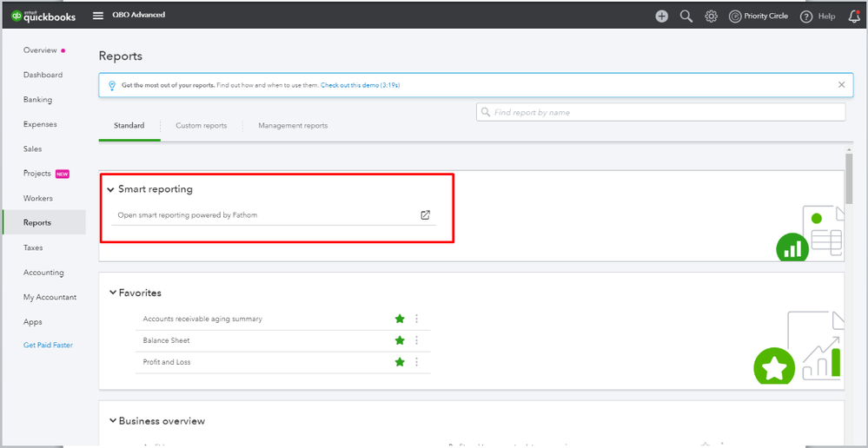The width and height of the screenshot is (868, 448).
Task: Open more options for Balance Sheet
Action: [417, 340]
